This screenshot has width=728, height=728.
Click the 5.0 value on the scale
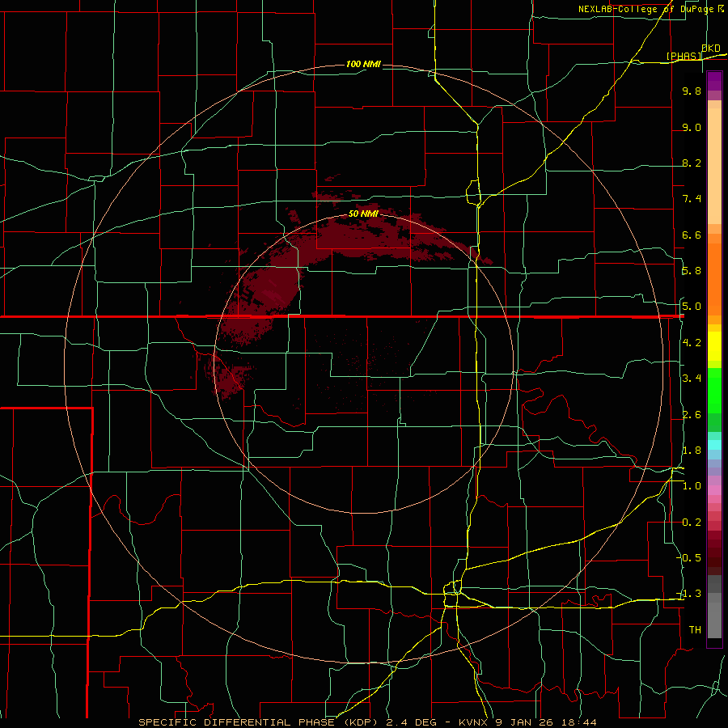point(692,307)
